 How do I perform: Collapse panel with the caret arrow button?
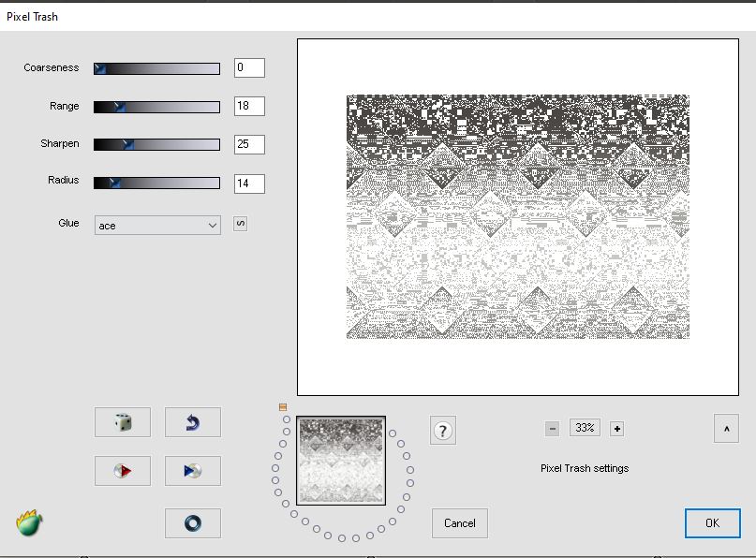(x=726, y=429)
